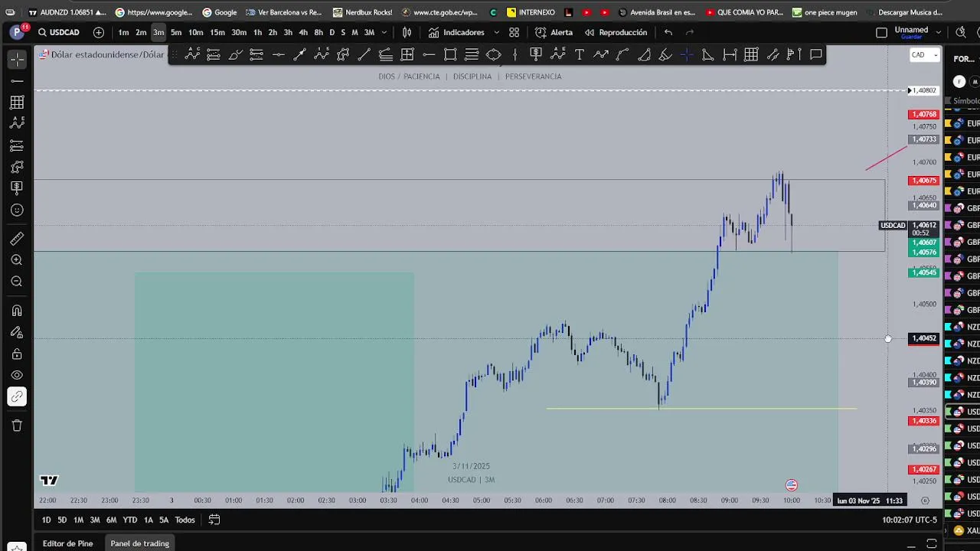Screen dimensions: 980x551
Task: Toggle the layout selection square icon
Action: pos(881,32)
